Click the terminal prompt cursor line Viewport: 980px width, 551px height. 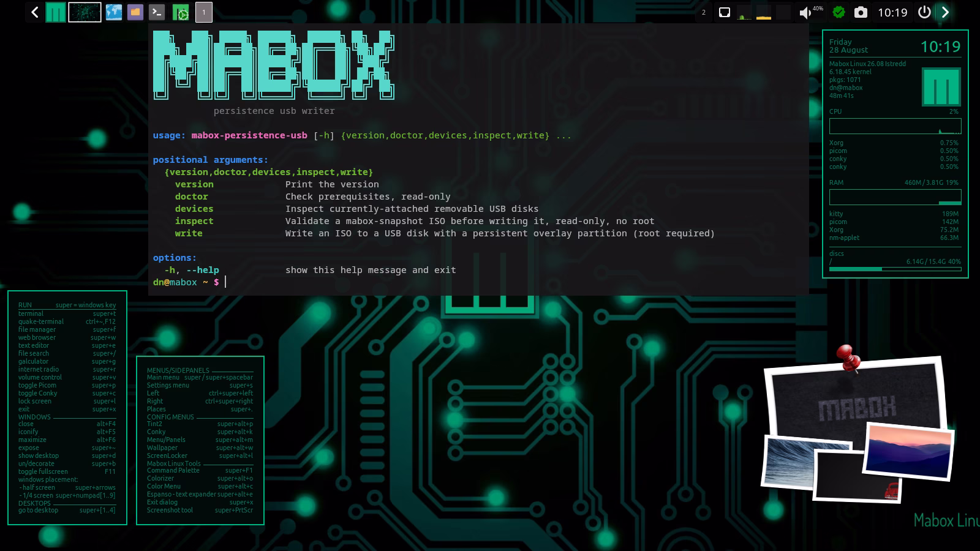(189, 282)
